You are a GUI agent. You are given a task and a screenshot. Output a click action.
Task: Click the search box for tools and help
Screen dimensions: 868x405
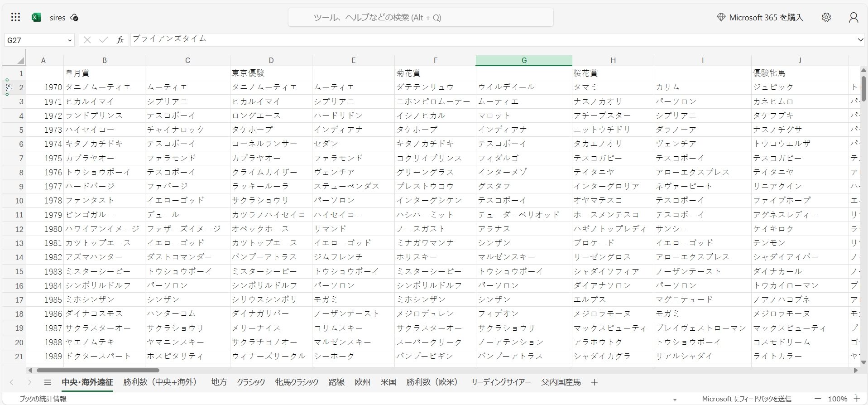click(421, 17)
